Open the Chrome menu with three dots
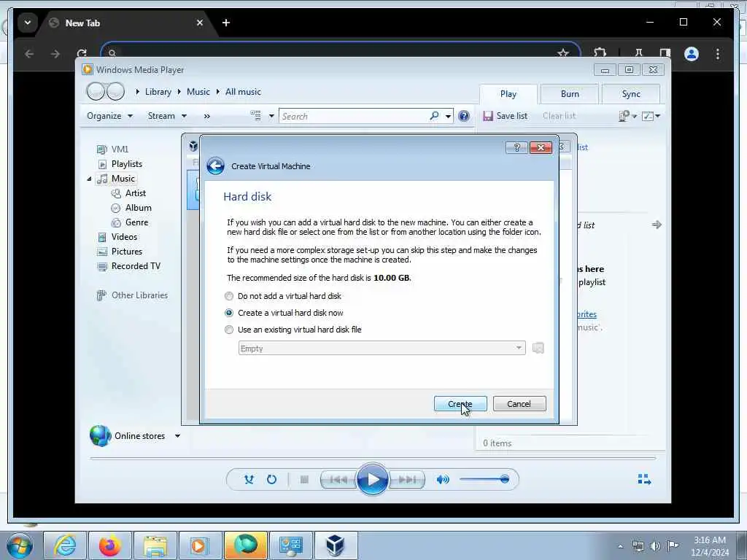 click(x=718, y=54)
